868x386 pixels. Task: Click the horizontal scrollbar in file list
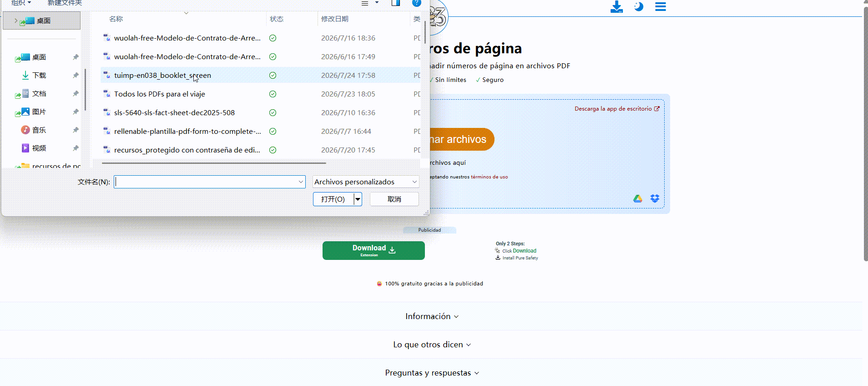pos(214,163)
